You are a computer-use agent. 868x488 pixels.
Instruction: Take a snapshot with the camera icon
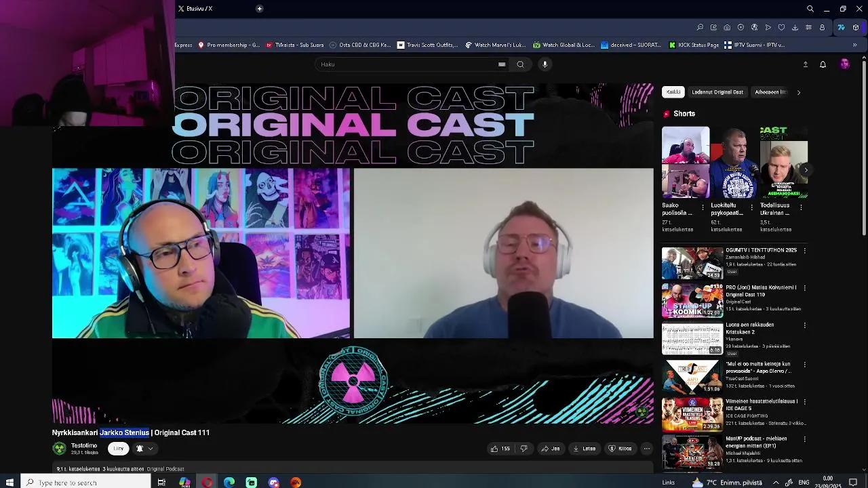pyautogui.click(x=727, y=28)
